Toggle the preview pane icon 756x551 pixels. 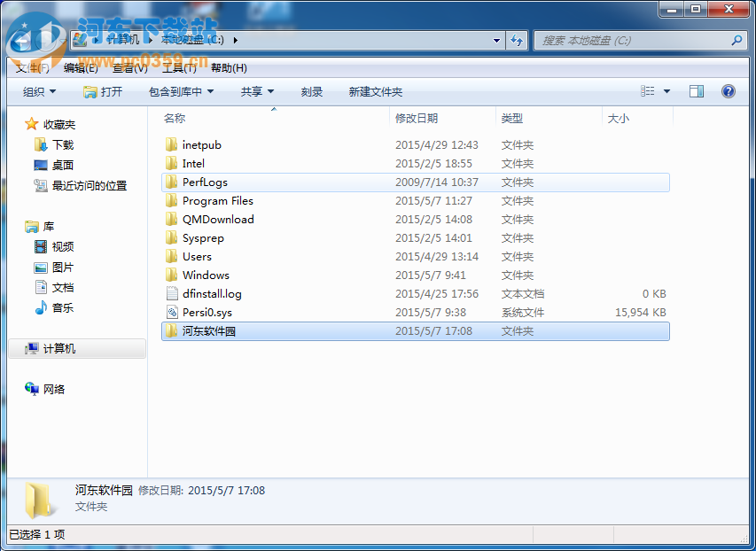click(696, 90)
